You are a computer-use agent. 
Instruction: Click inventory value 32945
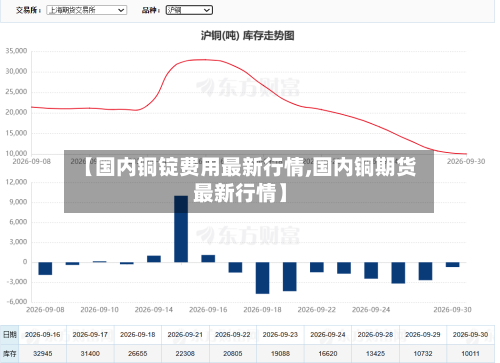43,354
